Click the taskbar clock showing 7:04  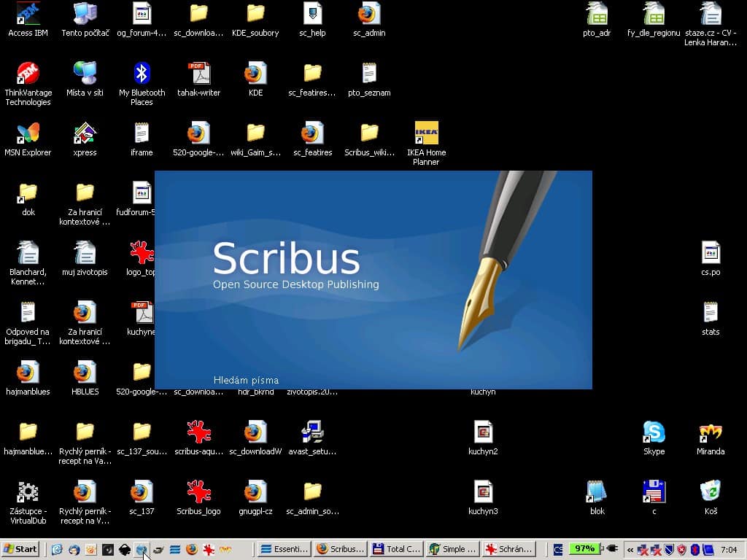(x=729, y=550)
